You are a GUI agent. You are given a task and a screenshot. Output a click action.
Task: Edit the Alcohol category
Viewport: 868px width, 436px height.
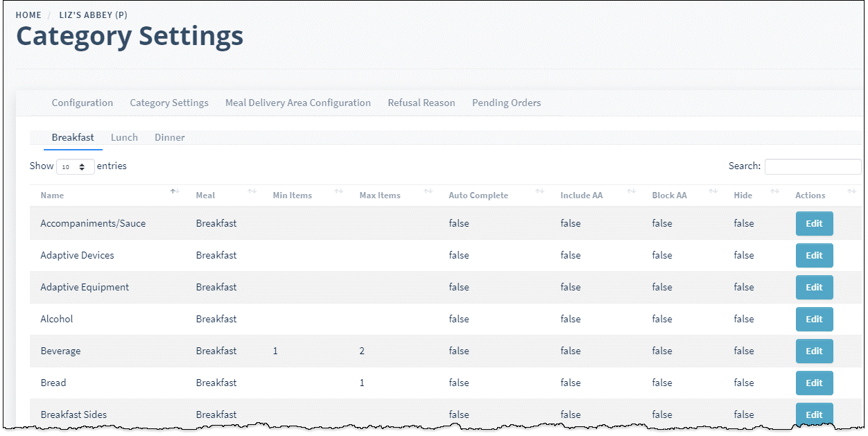click(x=814, y=320)
